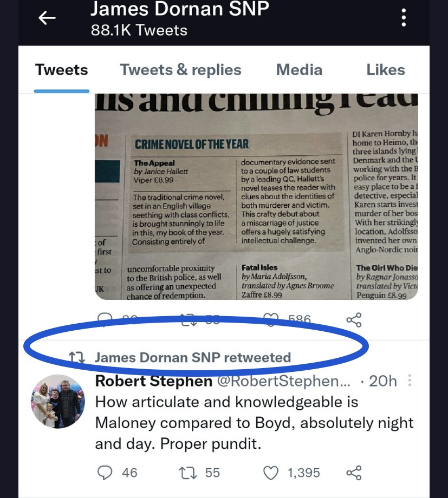Reply to Robert Stephen's tweet
Screen dimensions: 448x498
(104, 473)
